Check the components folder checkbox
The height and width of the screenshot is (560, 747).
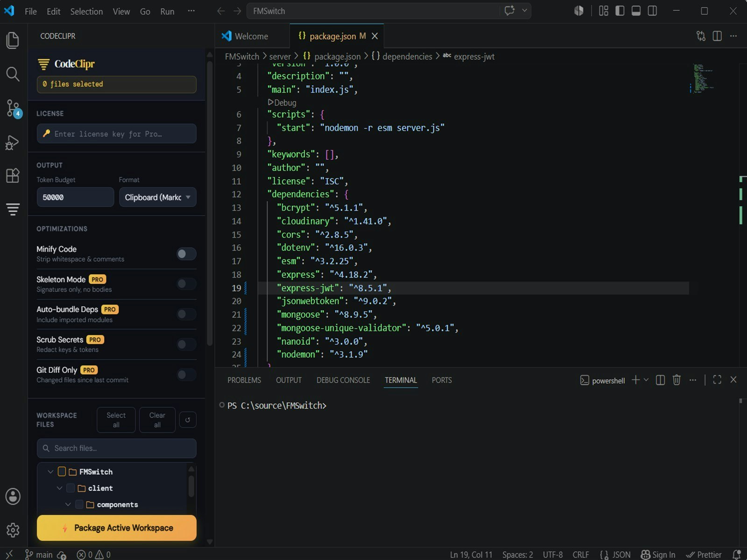coord(79,504)
